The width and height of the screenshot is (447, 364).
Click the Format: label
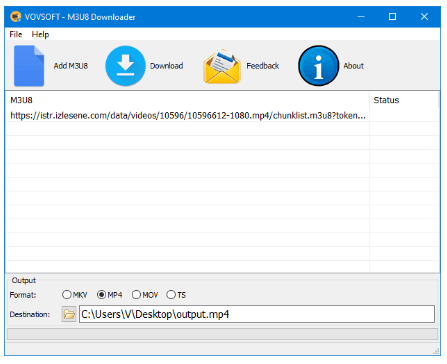tap(23, 295)
